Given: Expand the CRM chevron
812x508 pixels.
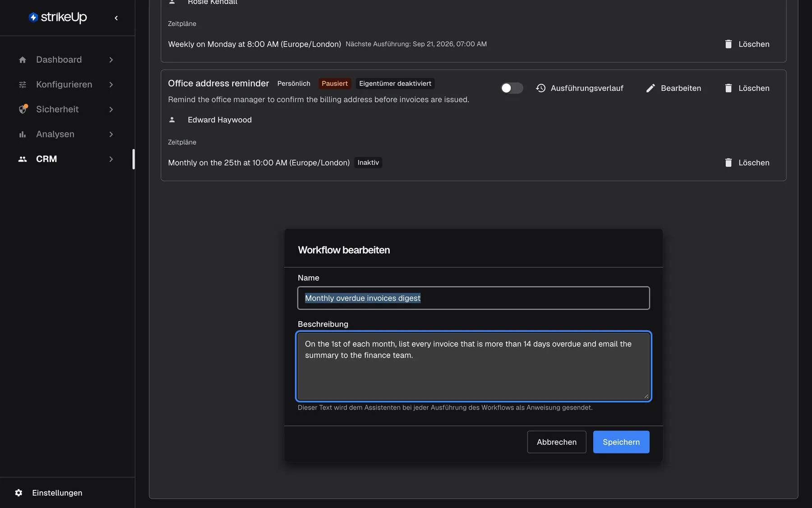Looking at the screenshot, I should 111,159.
